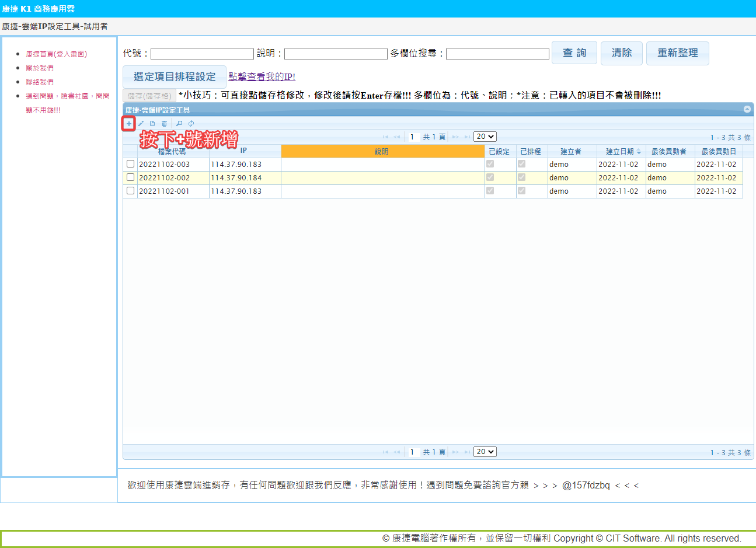Viewport: 756px width, 548px height.
Task: Click the top pager last-page arrow icon
Action: pyautogui.click(x=467, y=137)
